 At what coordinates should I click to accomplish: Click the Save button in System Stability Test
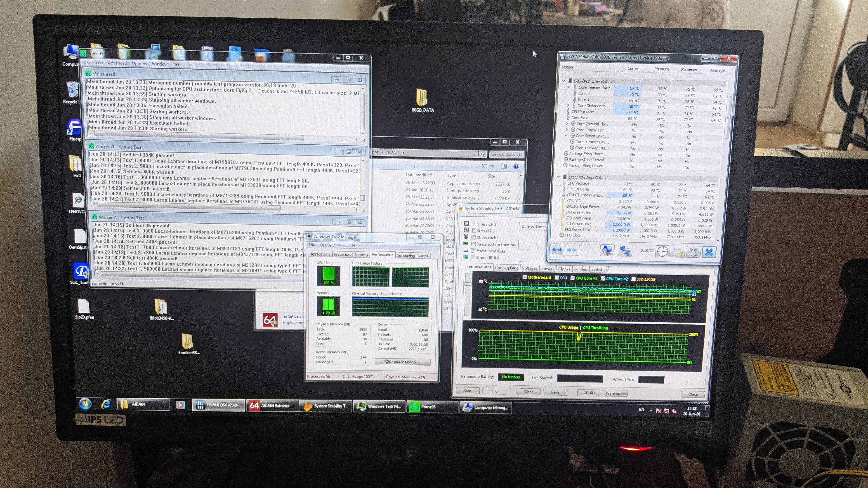[x=555, y=392]
